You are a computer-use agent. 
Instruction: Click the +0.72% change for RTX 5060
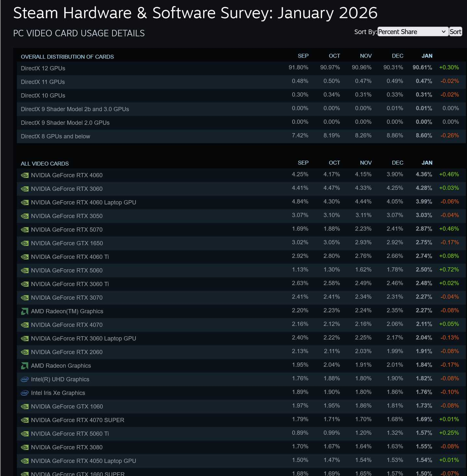point(449,269)
